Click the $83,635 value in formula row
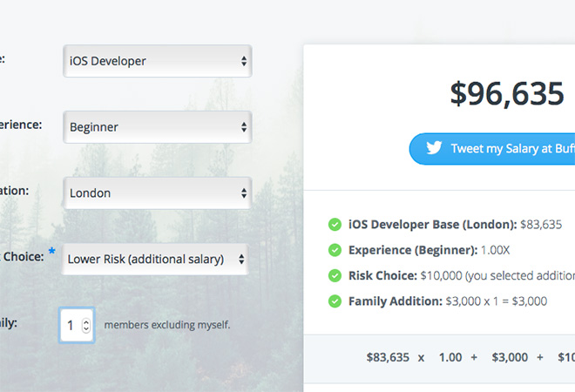The width and height of the screenshot is (575, 392). coord(388,357)
